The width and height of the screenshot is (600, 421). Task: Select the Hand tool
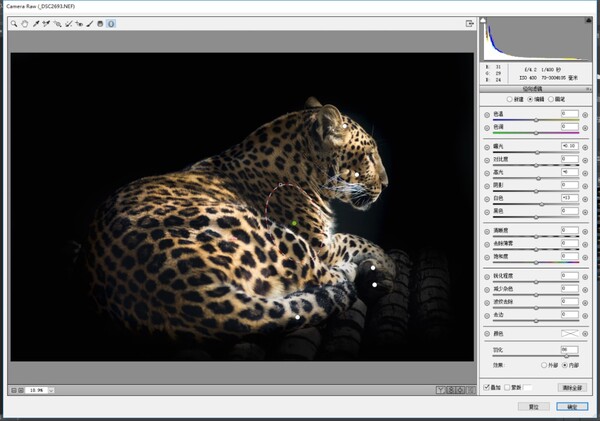coord(25,24)
